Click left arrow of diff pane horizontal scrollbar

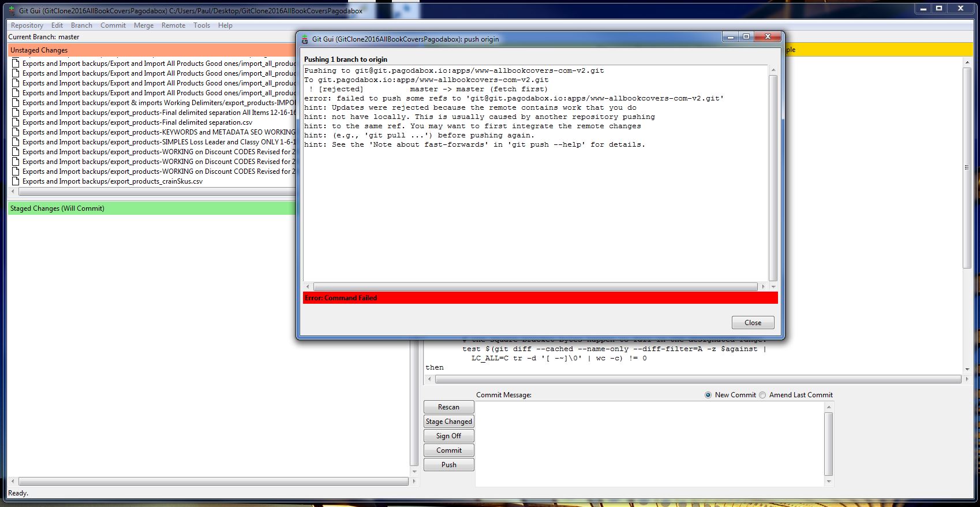[x=429, y=379]
